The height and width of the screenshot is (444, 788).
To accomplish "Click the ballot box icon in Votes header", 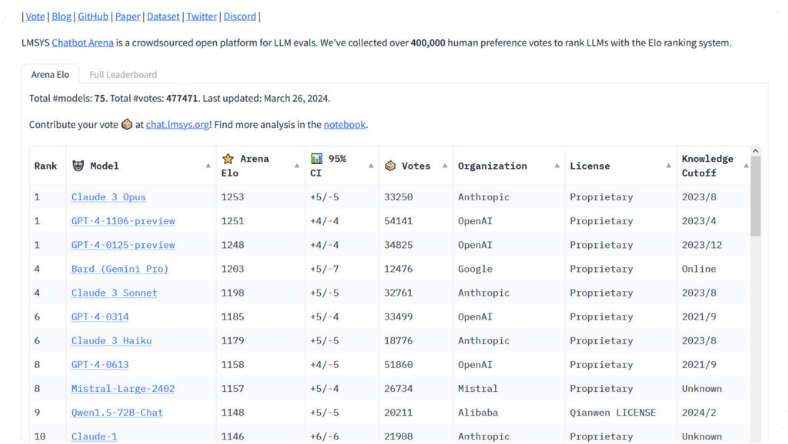I will [390, 165].
